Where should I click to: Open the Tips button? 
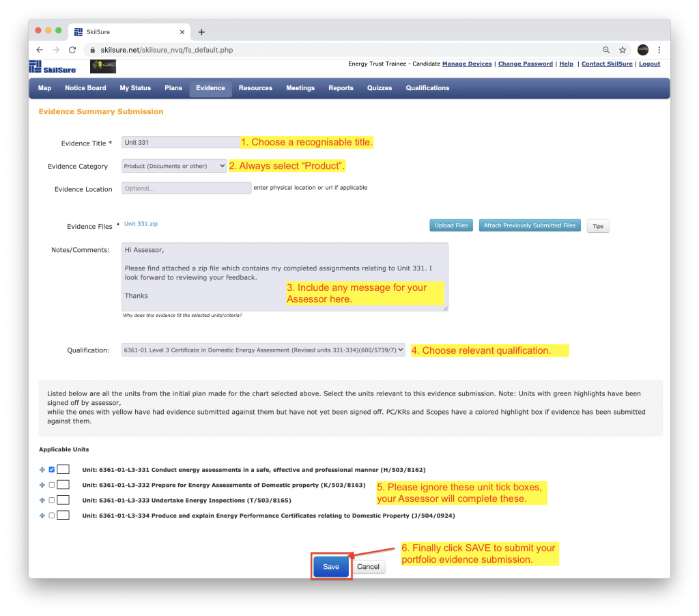(598, 226)
